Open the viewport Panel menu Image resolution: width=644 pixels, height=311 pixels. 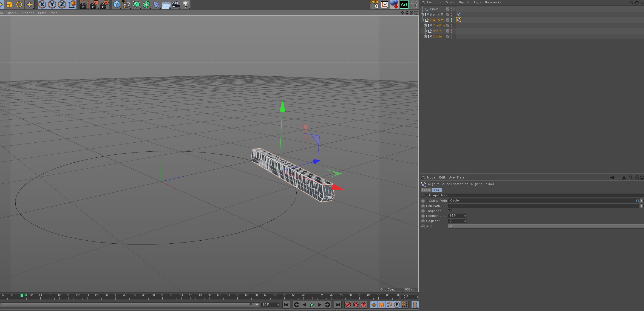[54, 13]
